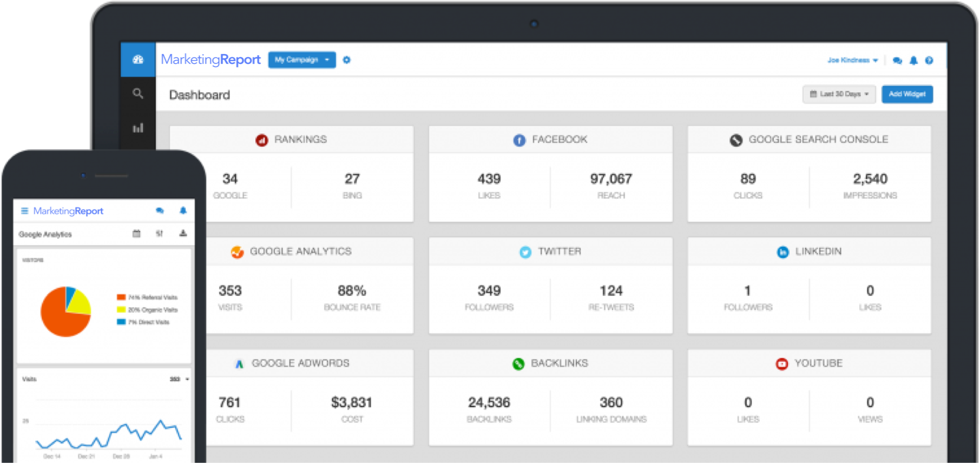Screen dimensions: 980x463
Task: Click the $3,831 Cost value
Action: coord(352,403)
